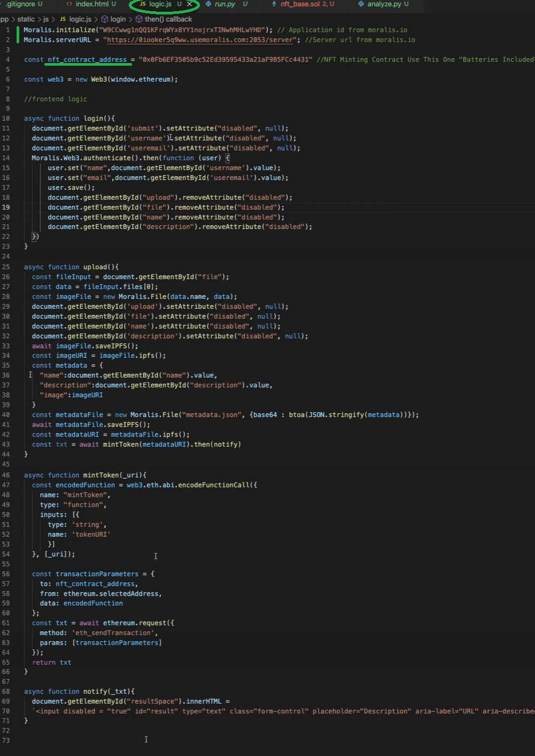Image resolution: width=535 pixels, height=756 pixels.
Task: Select the logic.js tab
Action: (160, 4)
